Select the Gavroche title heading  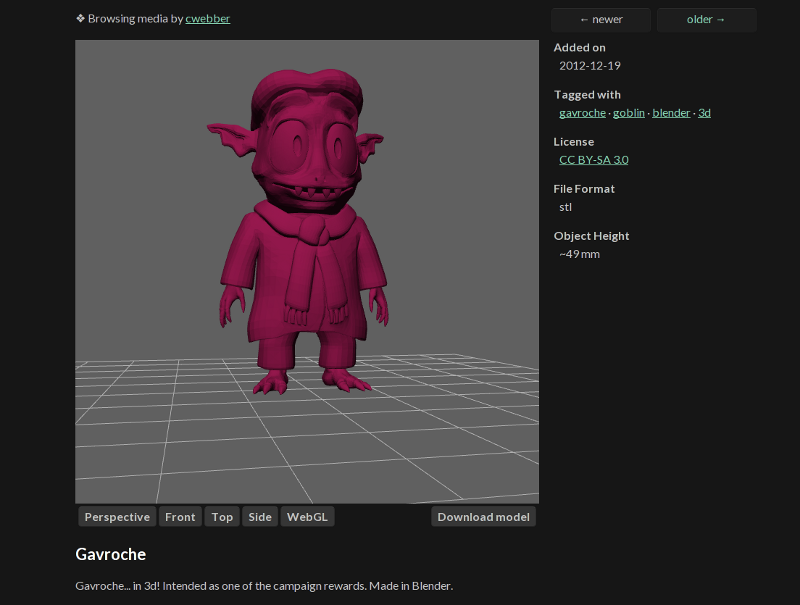click(111, 554)
